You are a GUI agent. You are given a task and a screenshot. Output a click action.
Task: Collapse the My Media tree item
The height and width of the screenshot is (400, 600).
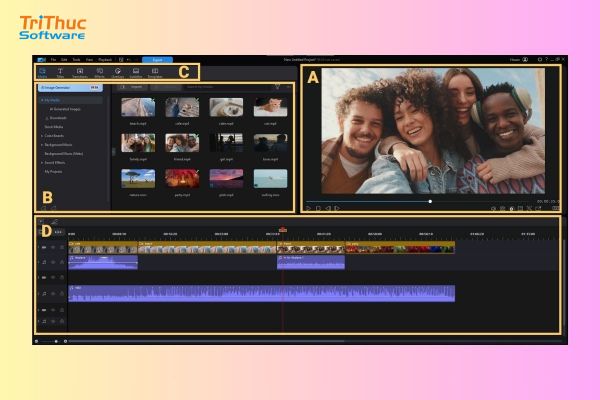pyautogui.click(x=42, y=100)
